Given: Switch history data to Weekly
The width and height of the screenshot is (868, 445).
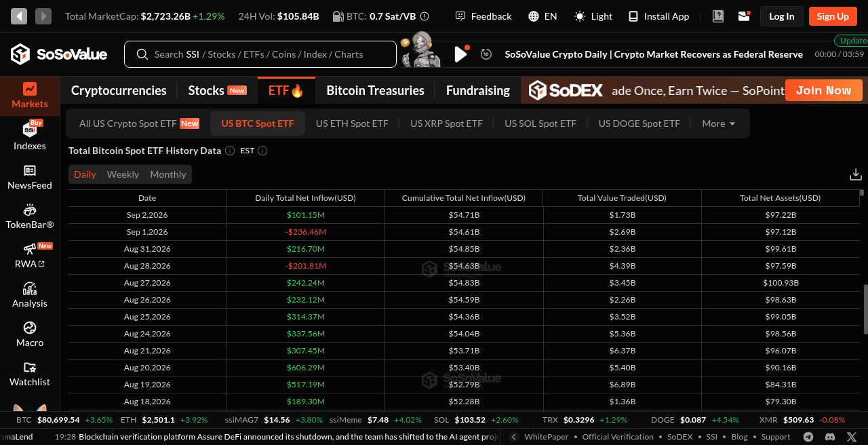Looking at the screenshot, I should tap(123, 174).
